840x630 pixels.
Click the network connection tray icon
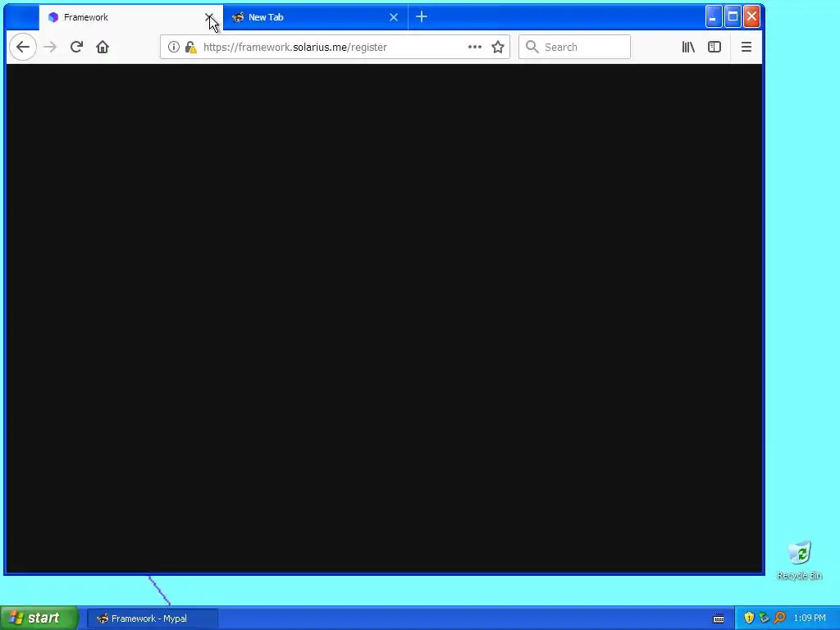(764, 619)
